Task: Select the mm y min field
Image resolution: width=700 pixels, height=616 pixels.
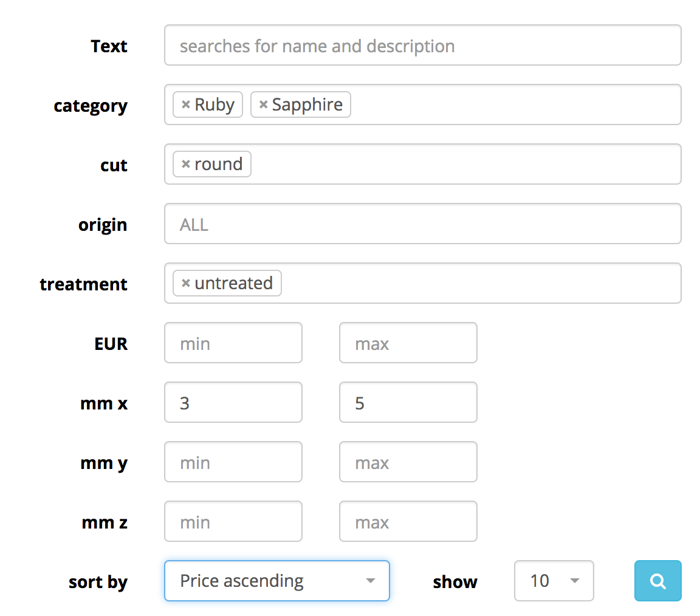Action: click(233, 462)
